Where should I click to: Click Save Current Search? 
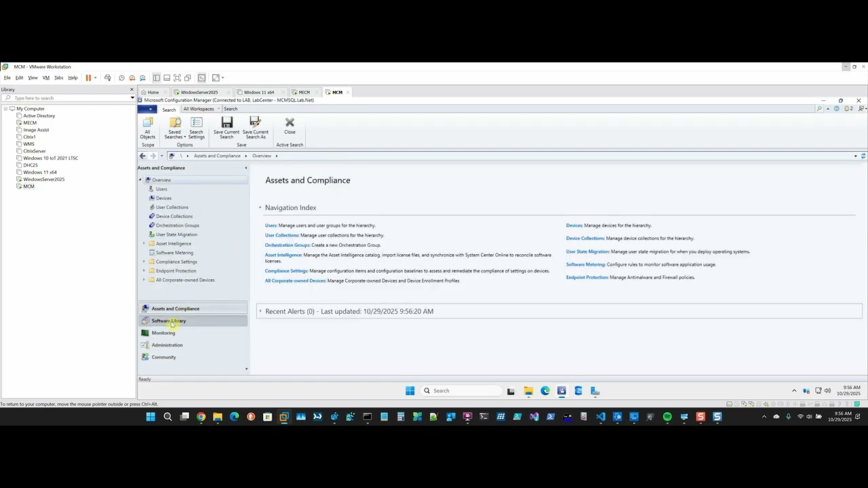click(226, 128)
